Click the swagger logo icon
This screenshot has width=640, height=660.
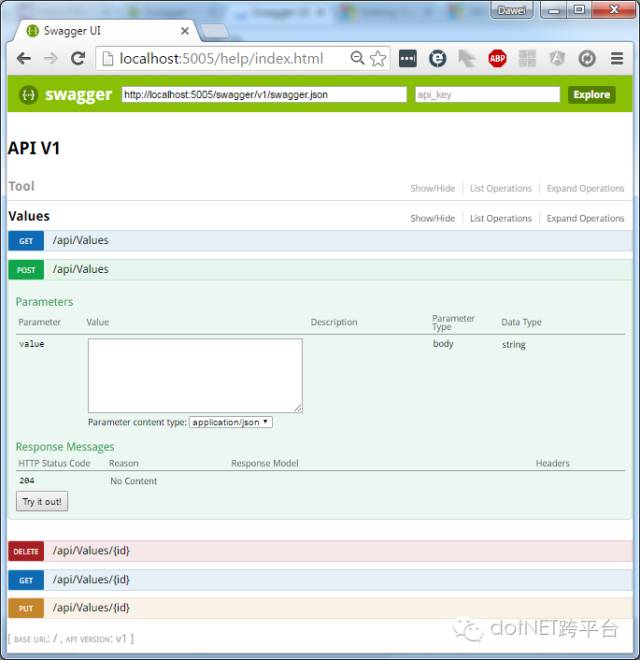[x=28, y=95]
